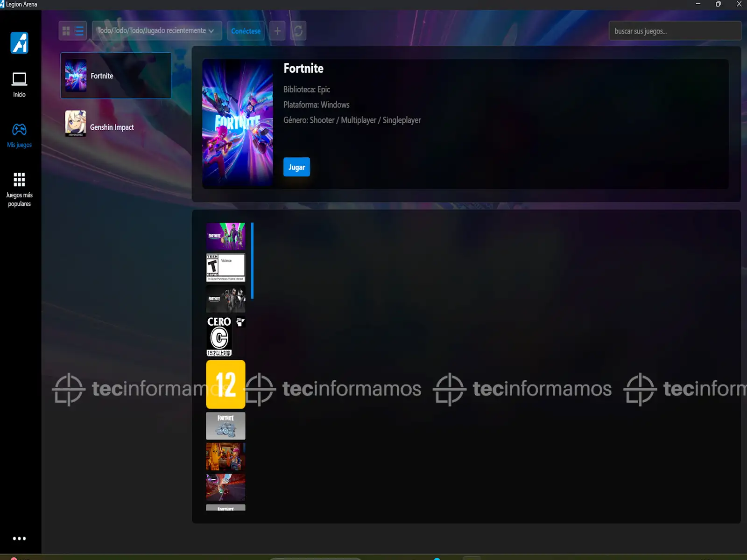Viewport: 747px width, 560px height.
Task: Open the dark Fortnite characters thumbnail
Action: [x=226, y=299]
